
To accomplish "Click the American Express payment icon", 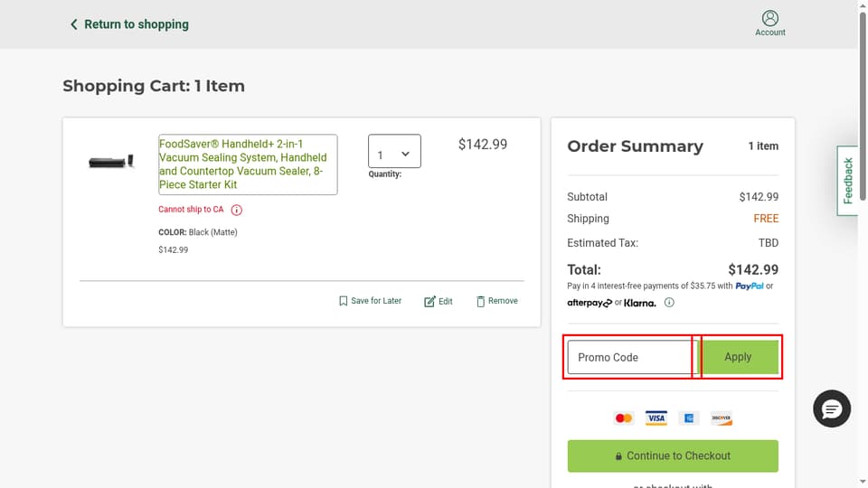I will click(689, 418).
